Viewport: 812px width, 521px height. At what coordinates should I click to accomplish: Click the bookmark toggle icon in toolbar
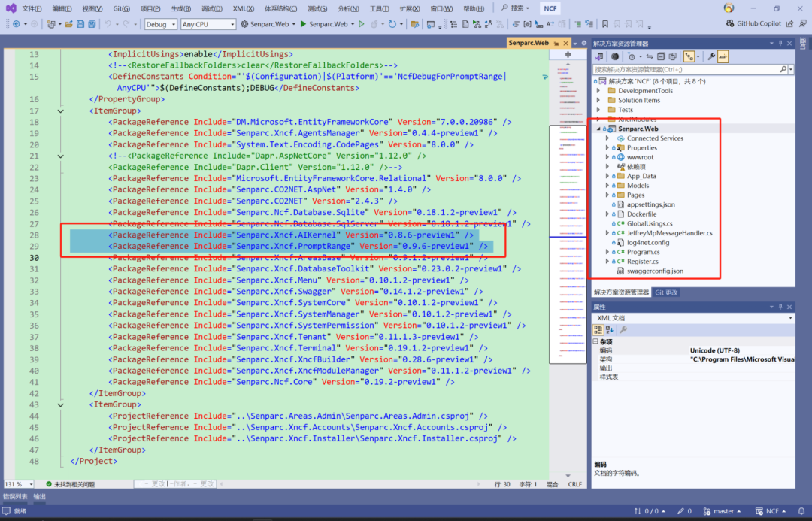(x=604, y=24)
